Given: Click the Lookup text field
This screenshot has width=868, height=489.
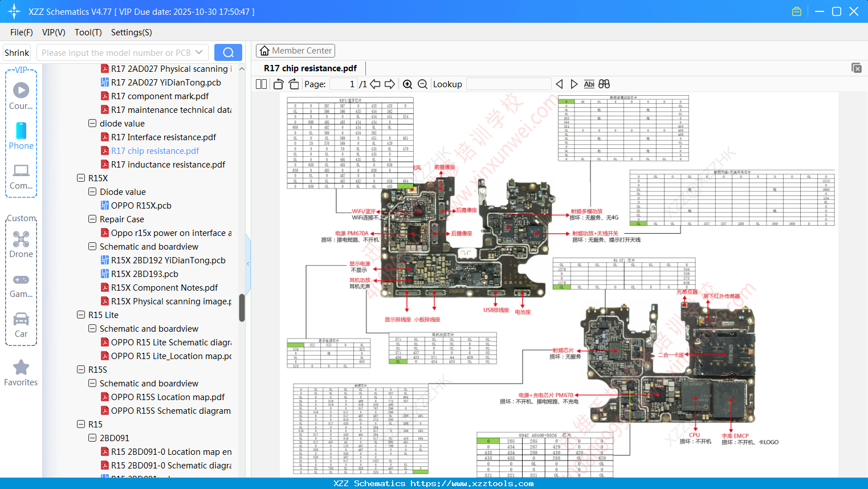Looking at the screenshot, I should click(x=508, y=84).
